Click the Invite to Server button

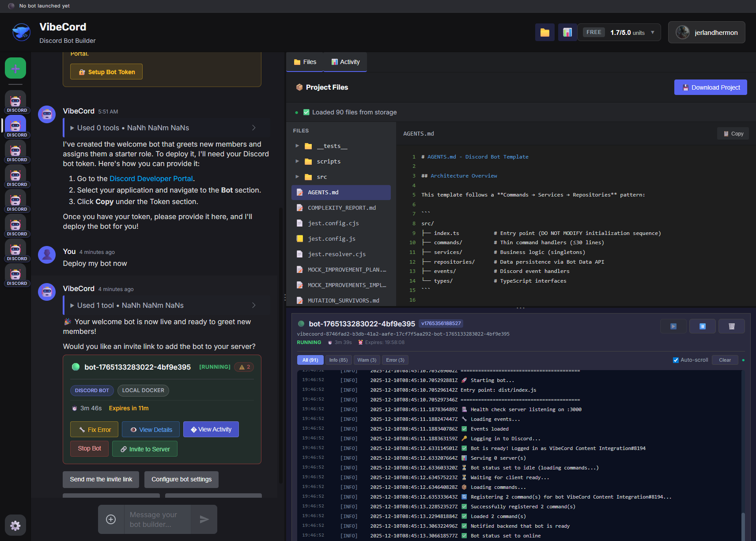click(x=144, y=449)
